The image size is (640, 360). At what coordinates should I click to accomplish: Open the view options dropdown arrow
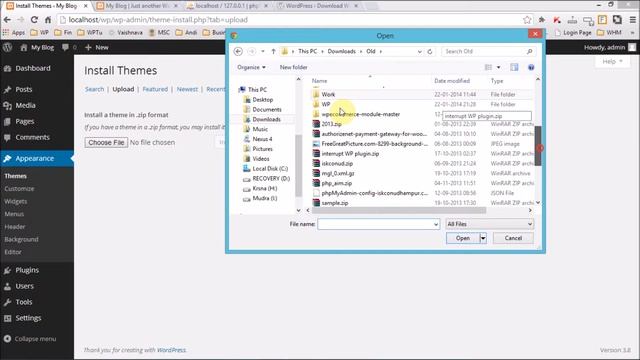click(498, 67)
